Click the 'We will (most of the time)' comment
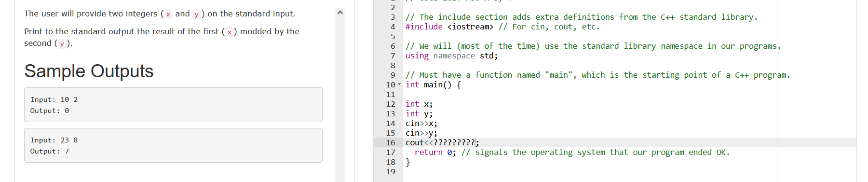 tap(593, 46)
